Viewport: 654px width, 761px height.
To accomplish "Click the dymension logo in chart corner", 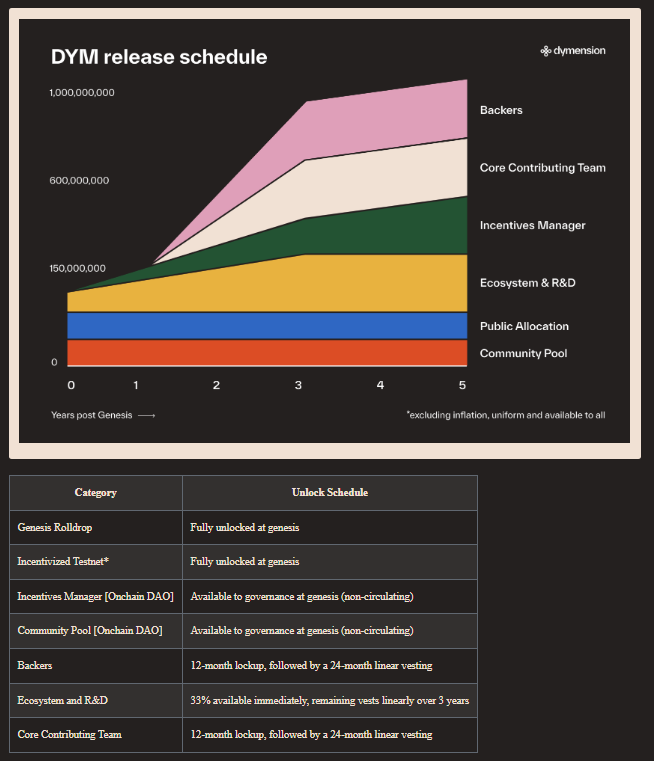I will [572, 50].
